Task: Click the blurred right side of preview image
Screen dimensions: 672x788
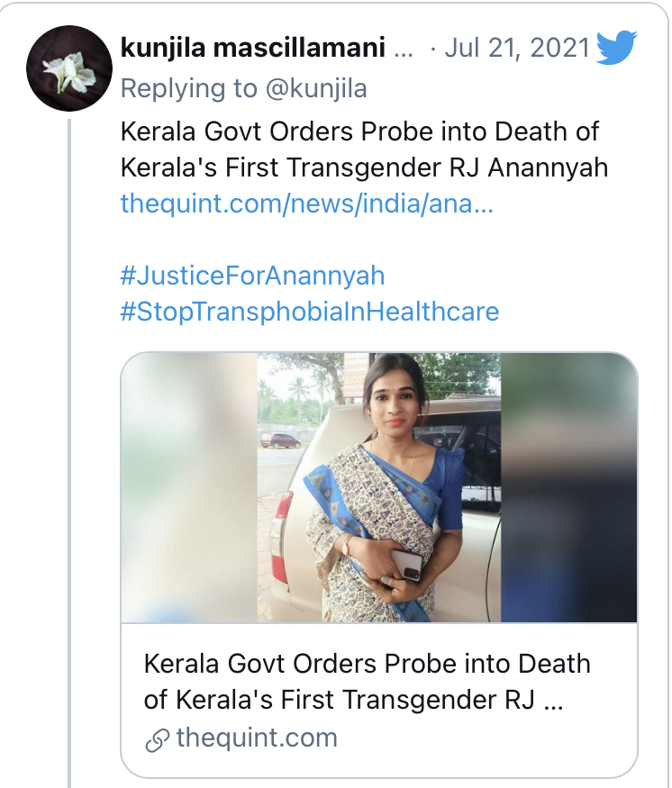Action: click(x=569, y=487)
